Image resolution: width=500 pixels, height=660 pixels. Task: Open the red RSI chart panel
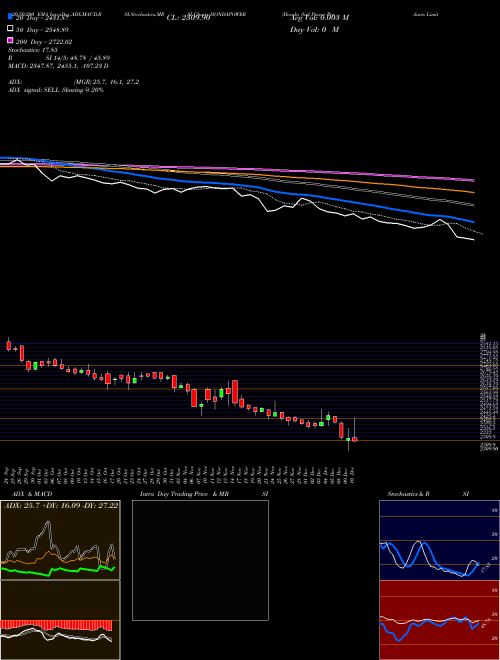tap(439, 620)
